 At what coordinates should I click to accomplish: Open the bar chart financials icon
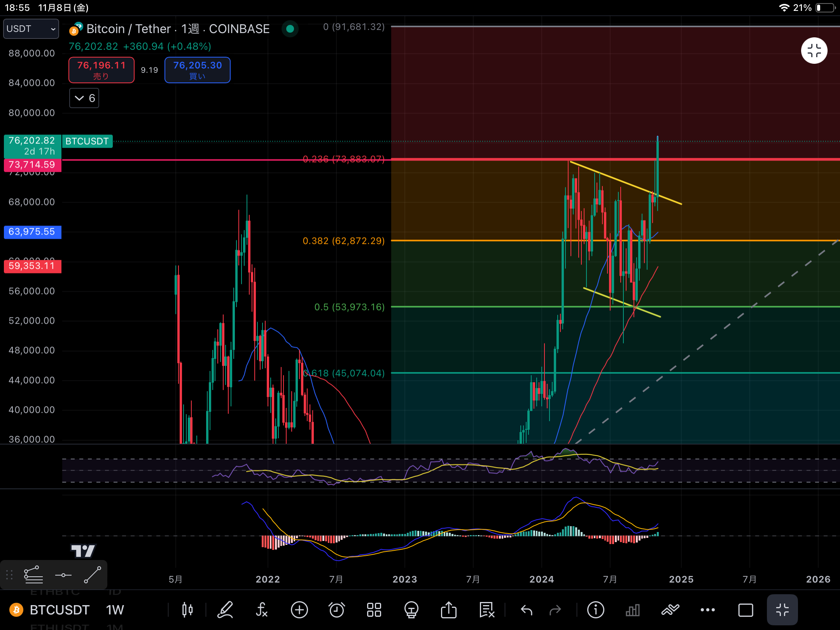pos(633,610)
